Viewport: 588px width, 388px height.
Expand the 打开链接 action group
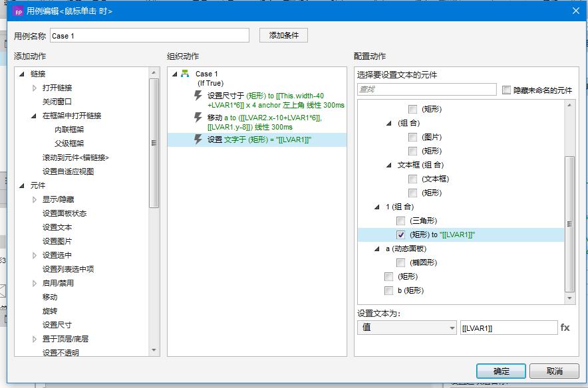35,88
